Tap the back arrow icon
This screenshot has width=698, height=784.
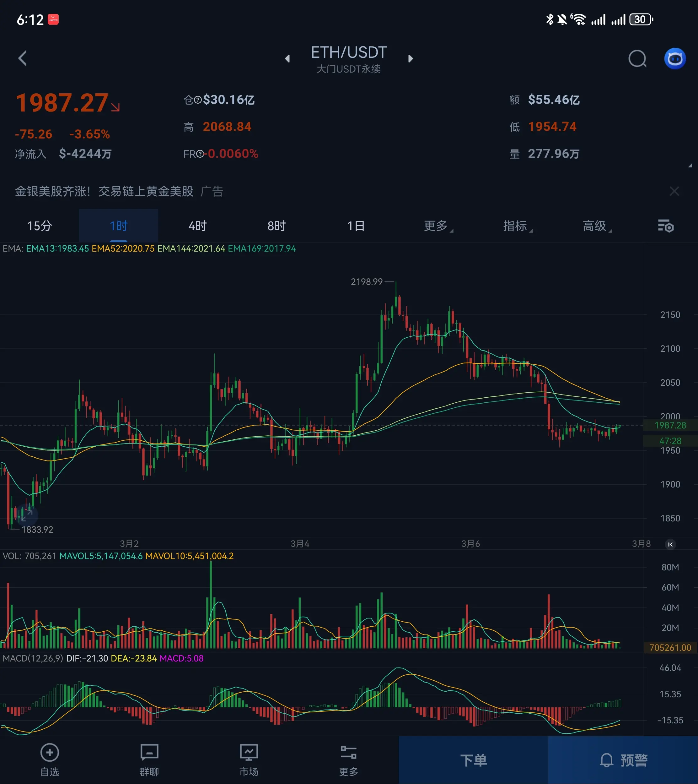[x=23, y=58]
